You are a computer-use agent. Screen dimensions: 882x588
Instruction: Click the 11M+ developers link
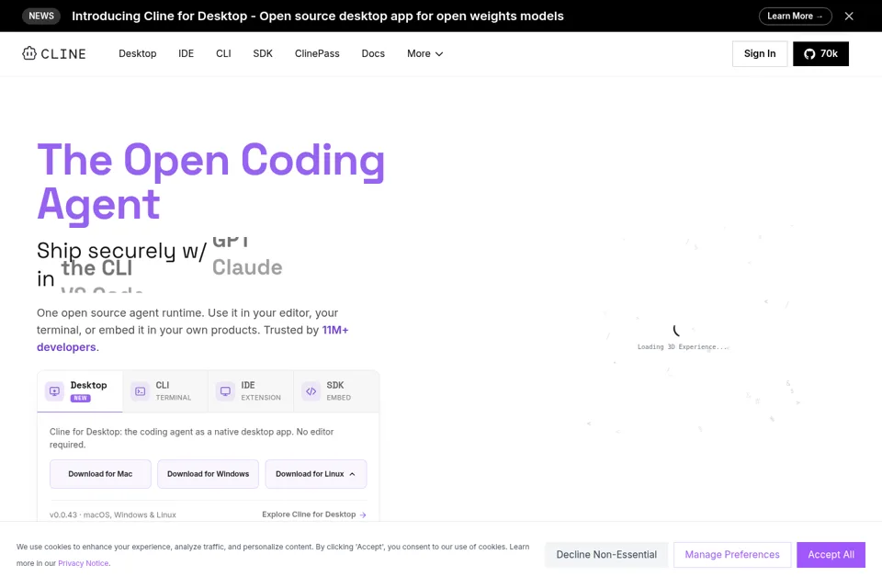[x=192, y=339]
